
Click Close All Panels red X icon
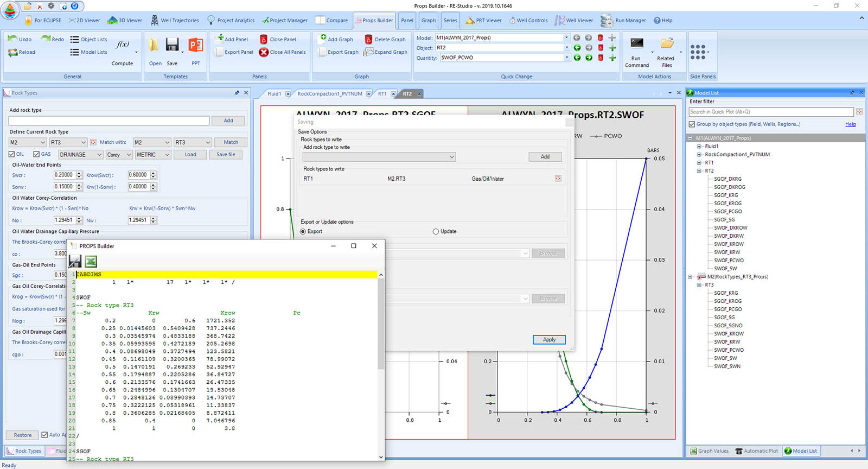coord(264,52)
